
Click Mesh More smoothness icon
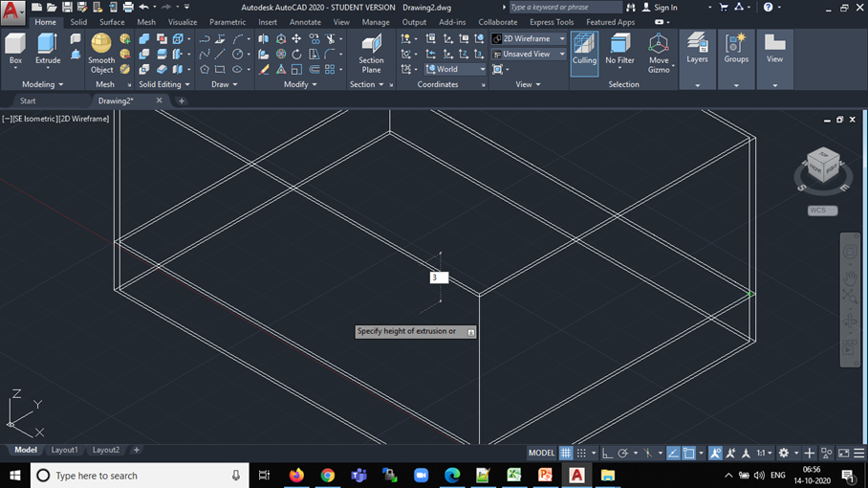coord(125,39)
